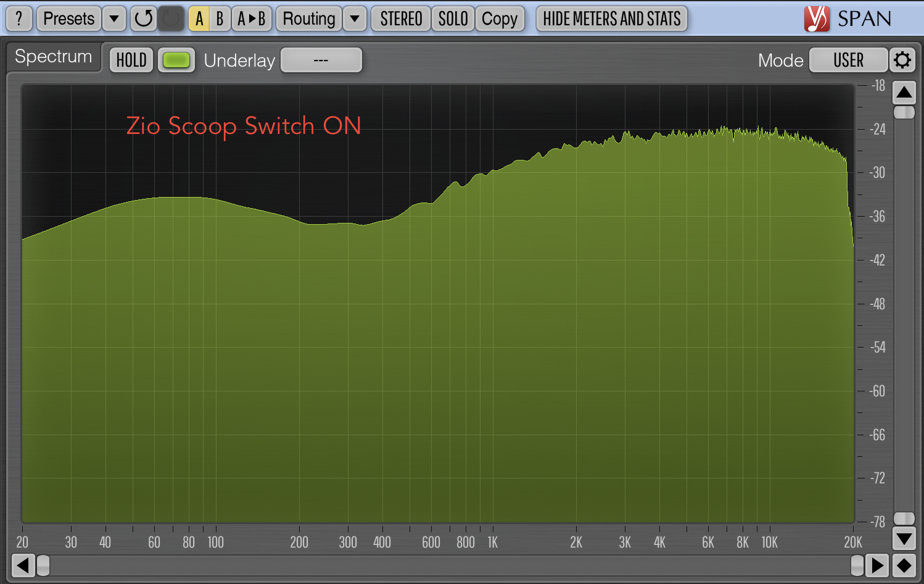Copy state A to B

[x=252, y=19]
